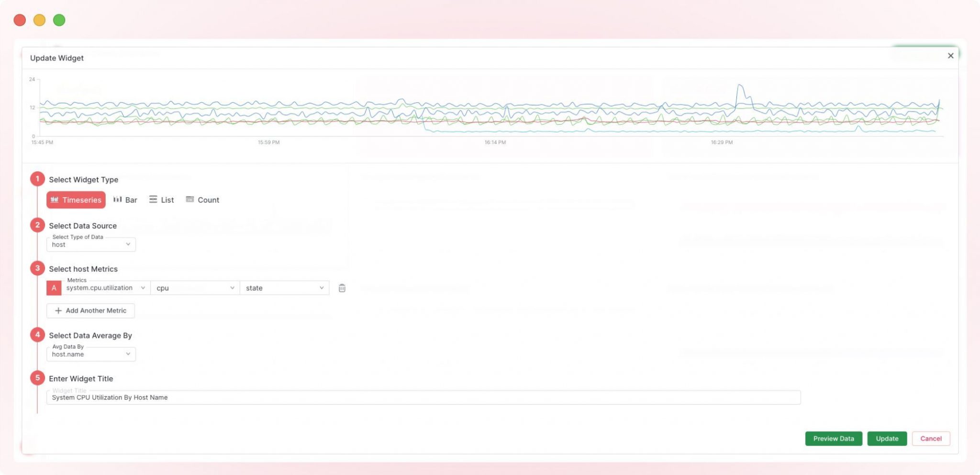Screen dimensions: 980x475
Task: Click the plus icon to add another metric
Action: click(x=58, y=310)
